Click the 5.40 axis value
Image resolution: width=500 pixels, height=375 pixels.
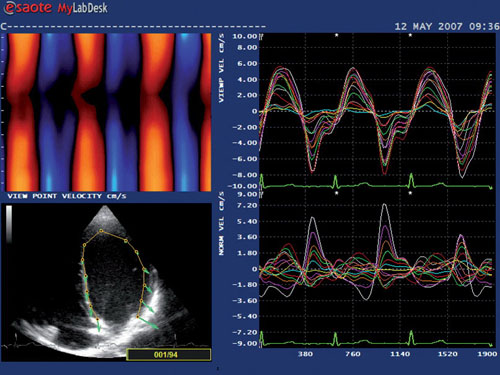tap(247, 221)
